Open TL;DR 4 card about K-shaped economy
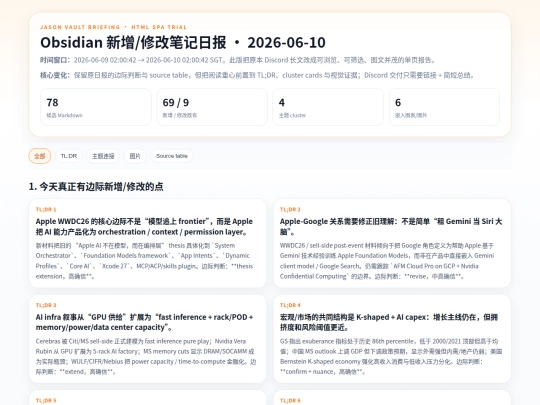This screenshot has height=405, width=540. pyautogui.click(x=392, y=339)
